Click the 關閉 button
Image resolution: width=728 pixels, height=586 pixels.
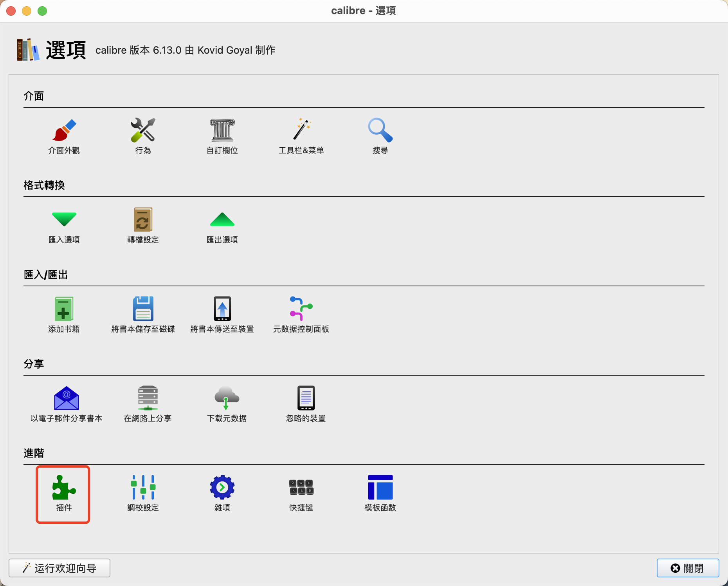688,568
